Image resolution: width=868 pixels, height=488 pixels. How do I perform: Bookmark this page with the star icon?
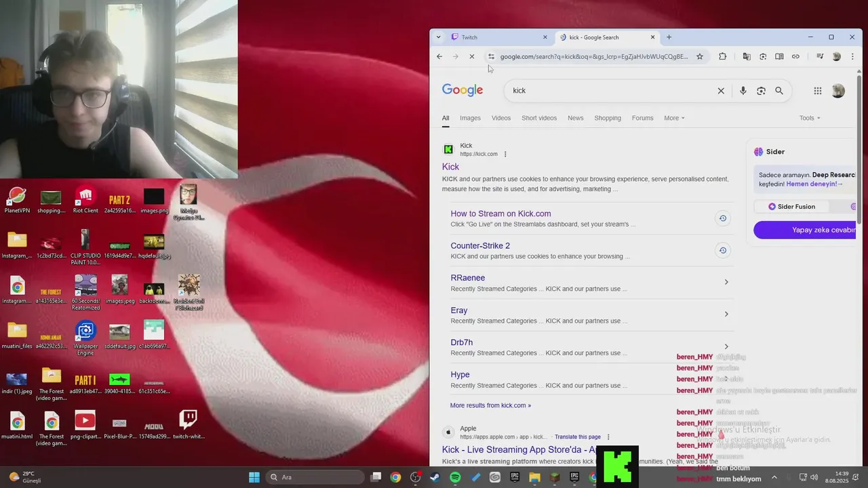click(700, 56)
